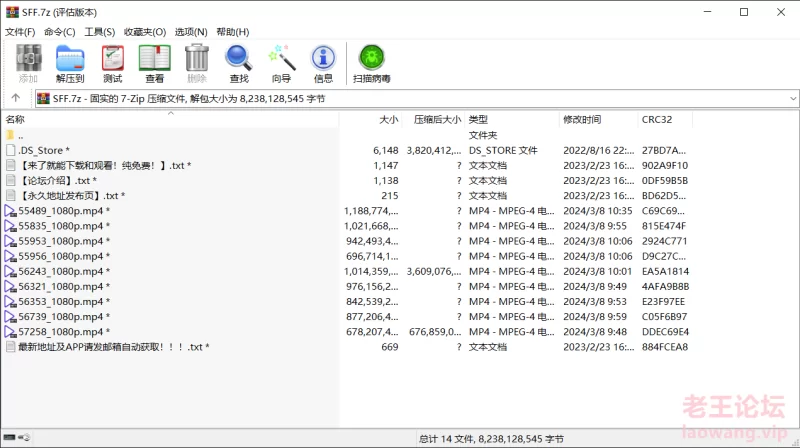Viewport: 800px width, 448px height.
Task: Sort files by Name column header
Action: (x=16, y=119)
